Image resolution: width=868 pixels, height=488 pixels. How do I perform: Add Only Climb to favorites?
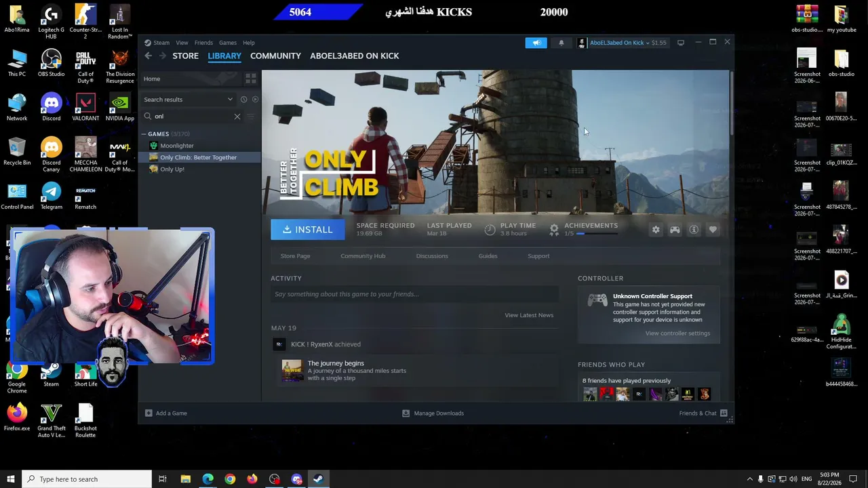(713, 230)
